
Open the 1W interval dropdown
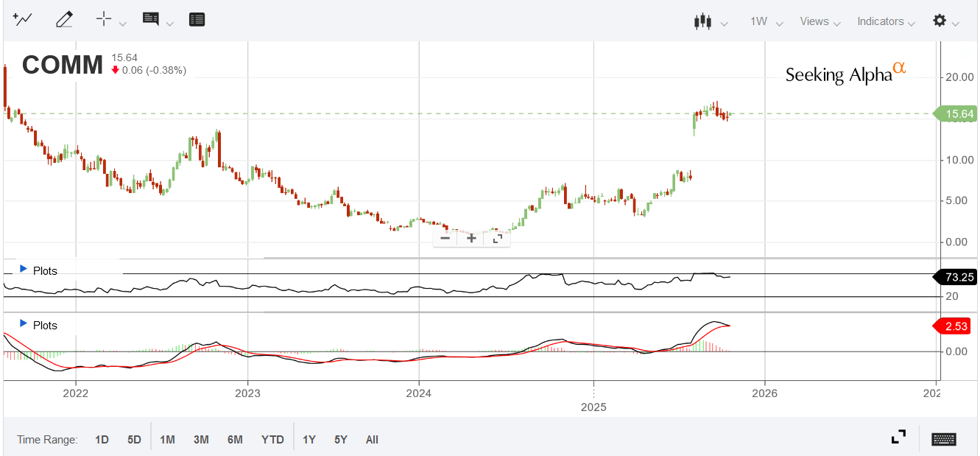click(x=762, y=22)
